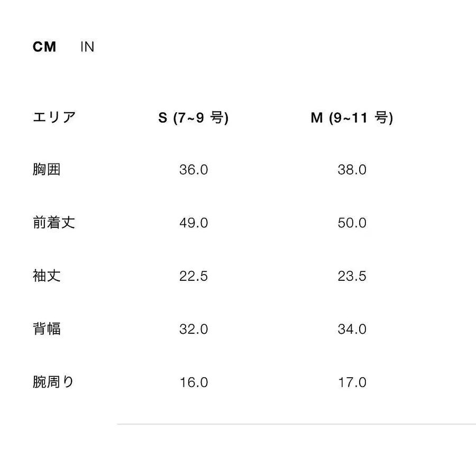
Task: Switch to the IN unit tab
Action: [x=87, y=47]
